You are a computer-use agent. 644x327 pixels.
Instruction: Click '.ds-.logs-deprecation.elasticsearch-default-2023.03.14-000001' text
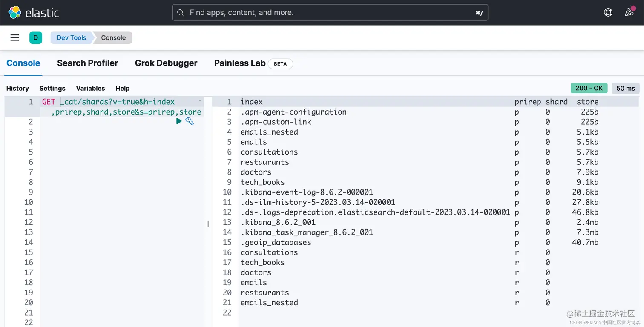[375, 212]
